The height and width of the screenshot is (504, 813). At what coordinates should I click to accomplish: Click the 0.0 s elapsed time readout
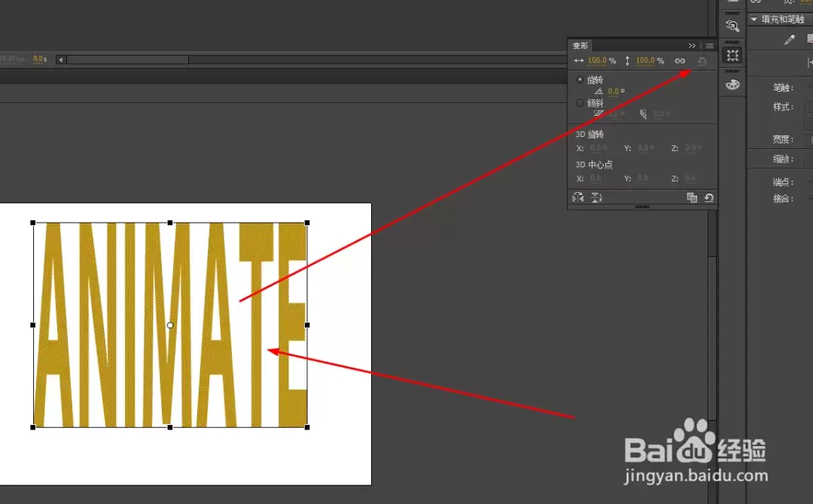tap(40, 59)
